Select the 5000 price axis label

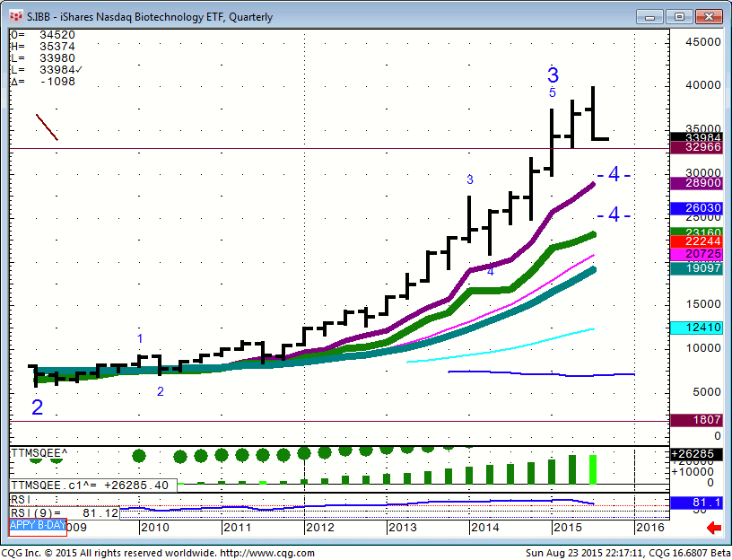click(707, 392)
